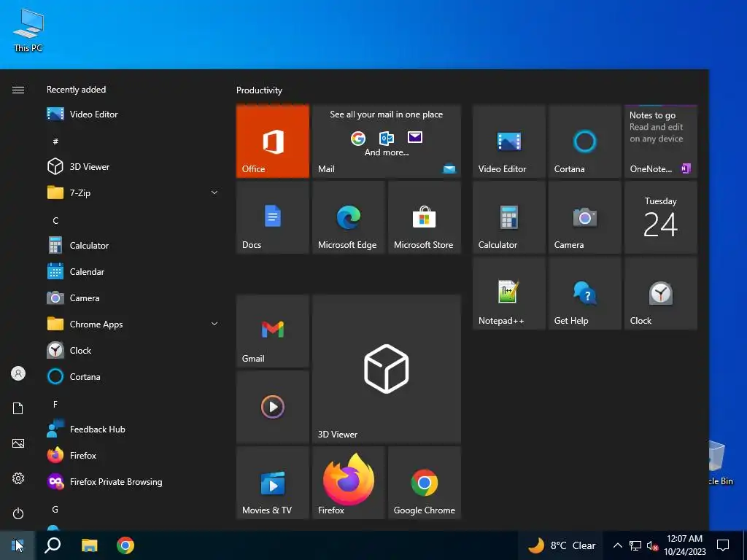Open File Explorer from taskbar
Viewport: 747px width, 560px height.
click(89, 545)
